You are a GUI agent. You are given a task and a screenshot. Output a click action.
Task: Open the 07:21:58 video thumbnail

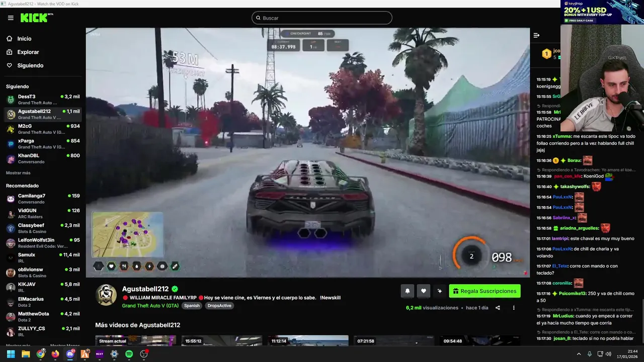pos(394,340)
